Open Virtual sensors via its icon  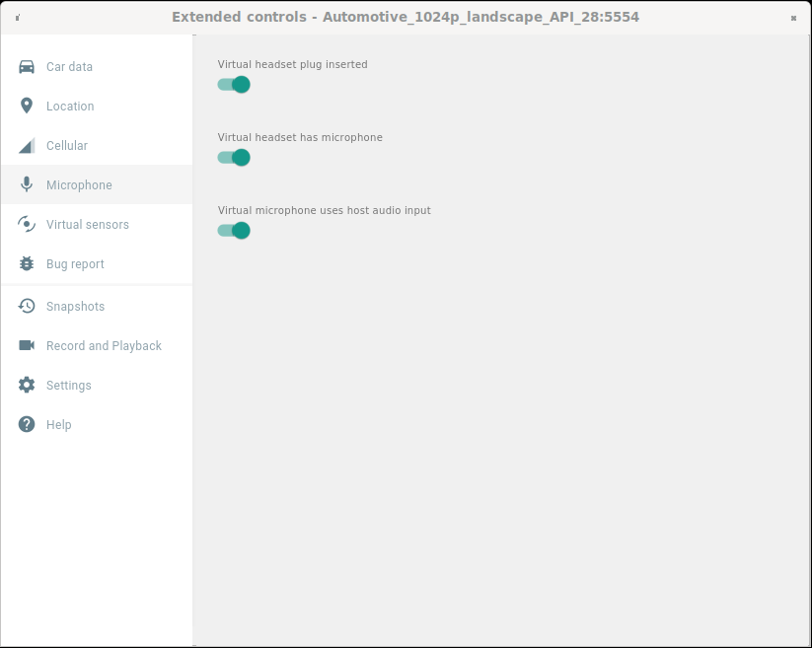click(26, 224)
